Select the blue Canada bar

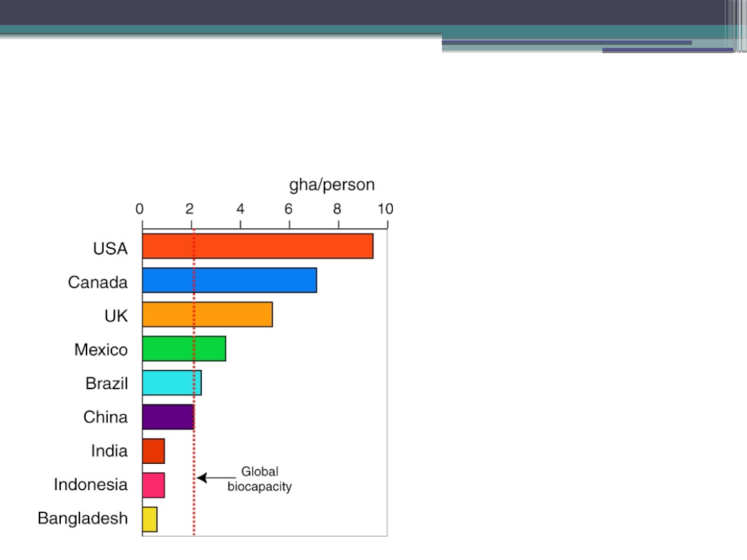(230, 280)
